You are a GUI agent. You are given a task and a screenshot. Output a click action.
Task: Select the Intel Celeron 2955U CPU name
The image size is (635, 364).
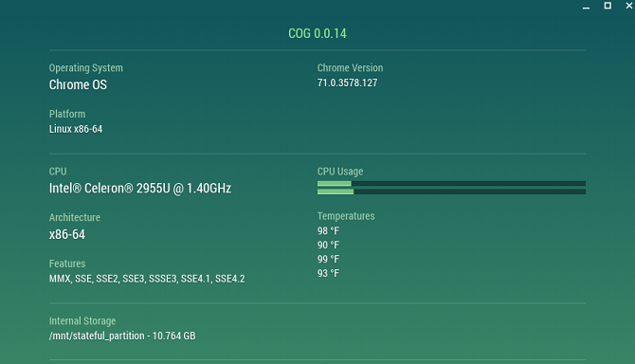point(140,189)
